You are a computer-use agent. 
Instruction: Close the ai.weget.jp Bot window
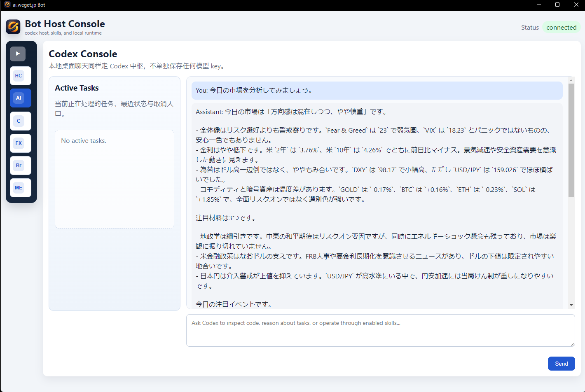pos(576,5)
